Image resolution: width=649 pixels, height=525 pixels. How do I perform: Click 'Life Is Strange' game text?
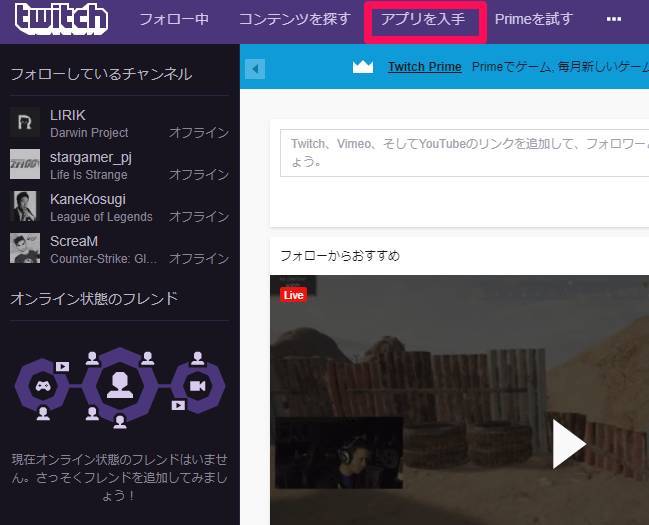pos(89,175)
